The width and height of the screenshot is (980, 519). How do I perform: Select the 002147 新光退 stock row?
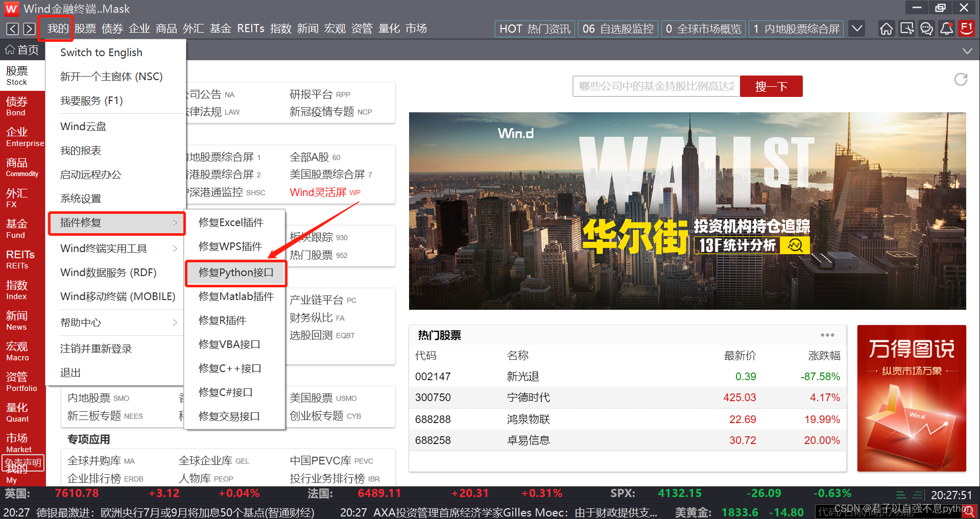click(628, 377)
